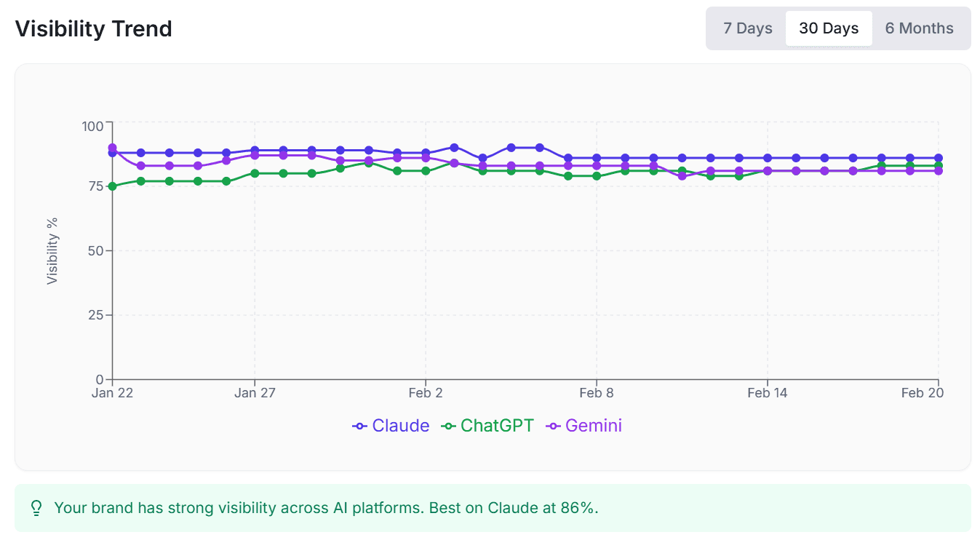
Task: Hide the ChatGPT series
Action: (498, 426)
